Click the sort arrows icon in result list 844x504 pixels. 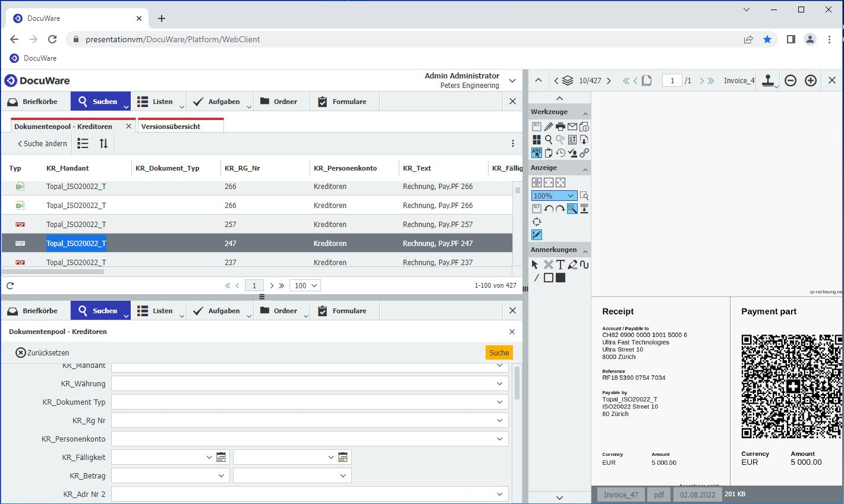coord(103,143)
